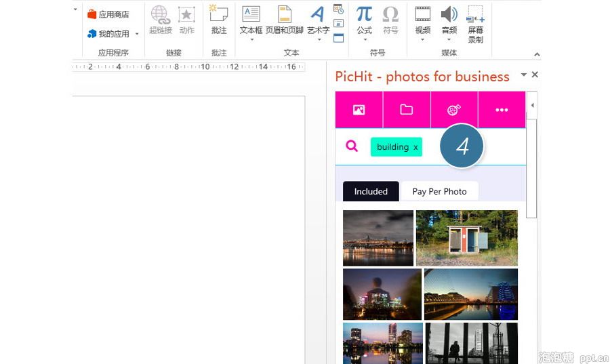Remove the building search tag
610x364 pixels.
coord(415,147)
